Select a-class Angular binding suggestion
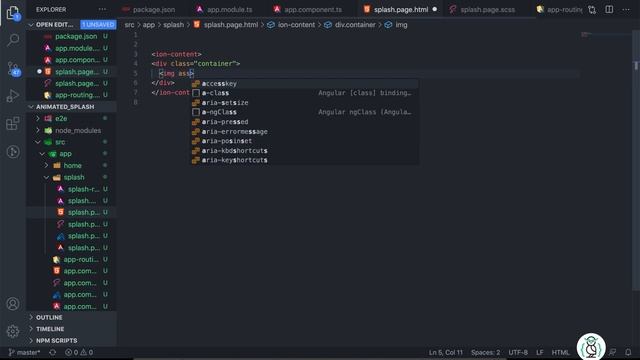The width and height of the screenshot is (640, 360). click(305, 93)
